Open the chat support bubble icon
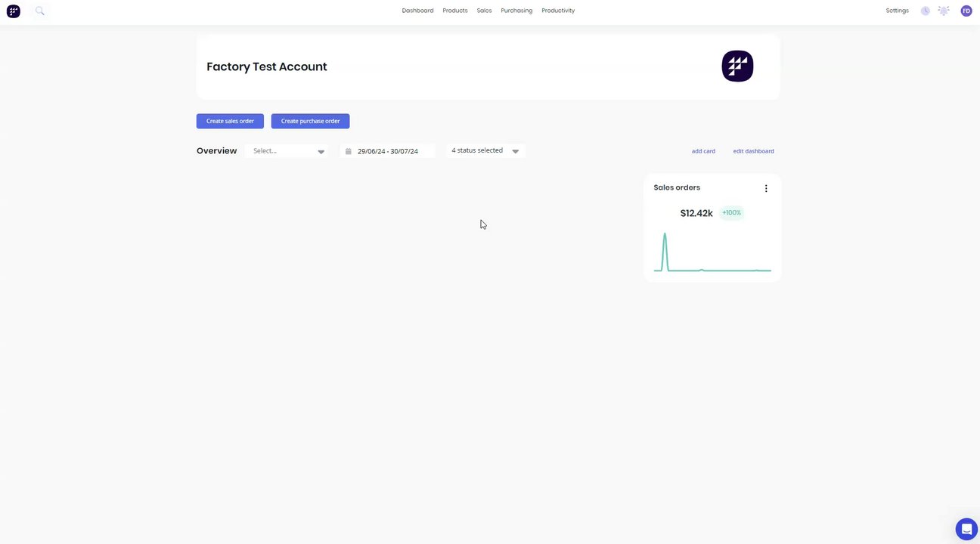This screenshot has height=544, width=980. click(966, 528)
